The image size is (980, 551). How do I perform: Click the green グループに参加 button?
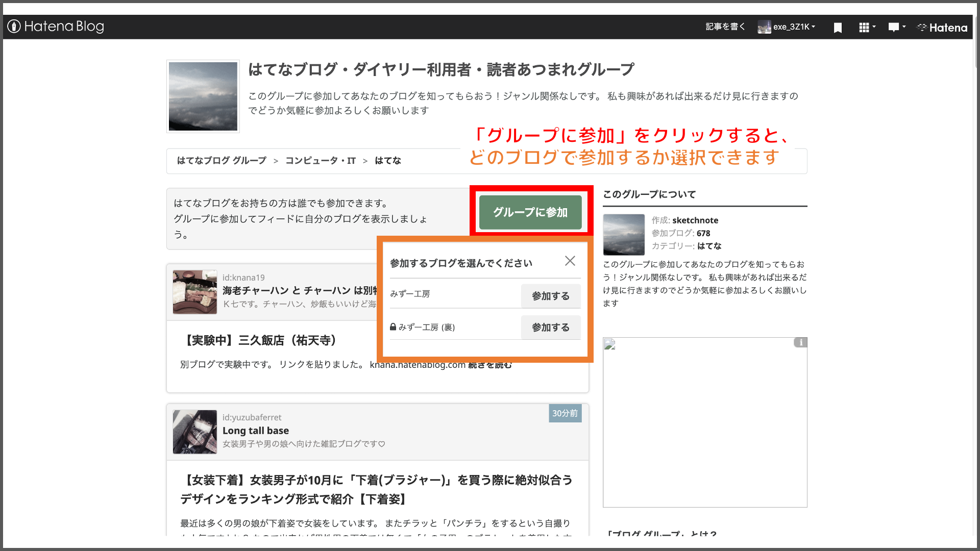530,212
